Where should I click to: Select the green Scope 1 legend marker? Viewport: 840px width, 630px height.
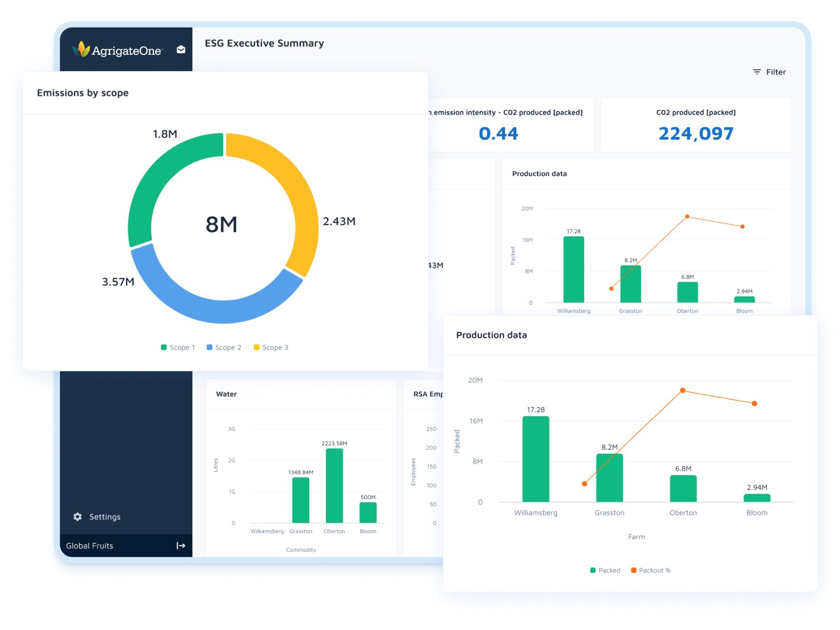point(164,347)
